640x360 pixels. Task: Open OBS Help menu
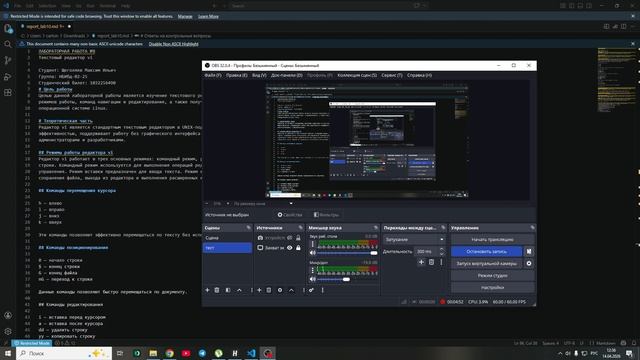point(419,76)
